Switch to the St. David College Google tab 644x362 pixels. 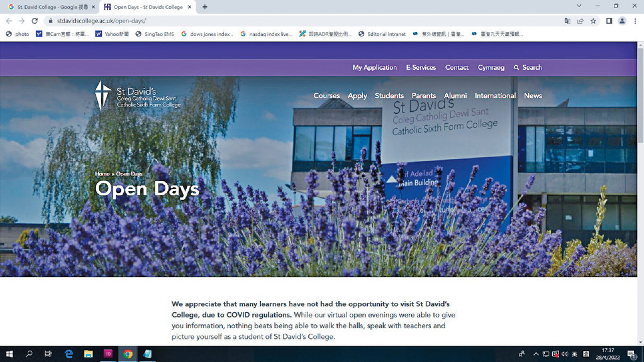pos(52,7)
